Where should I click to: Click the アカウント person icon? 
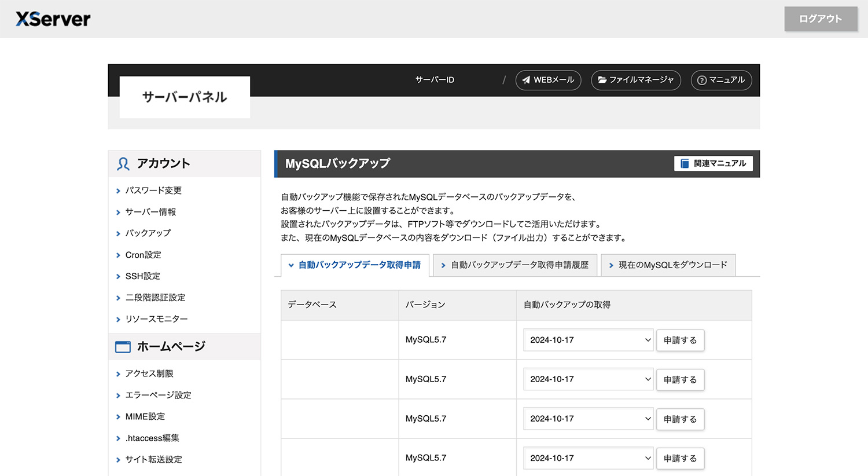[123, 164]
